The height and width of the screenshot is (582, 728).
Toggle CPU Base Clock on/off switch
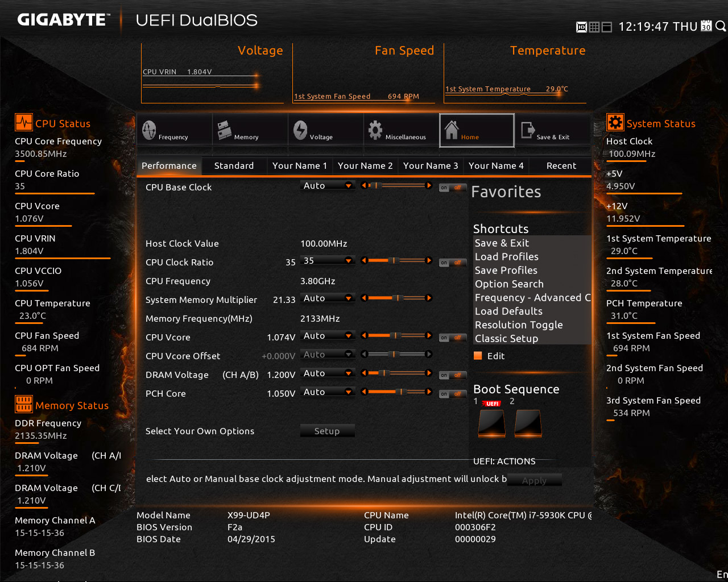(452, 188)
